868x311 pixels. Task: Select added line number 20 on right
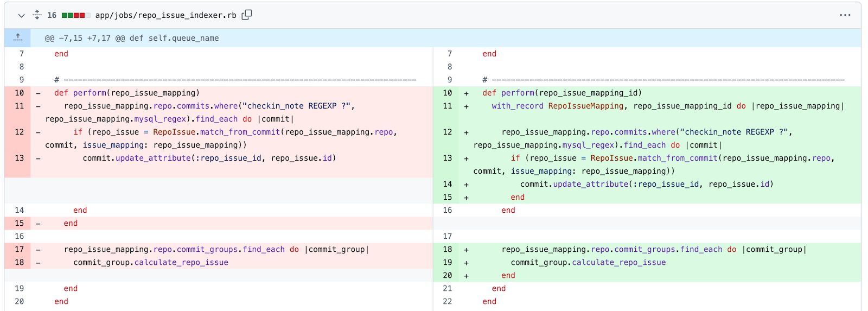pyautogui.click(x=447, y=275)
